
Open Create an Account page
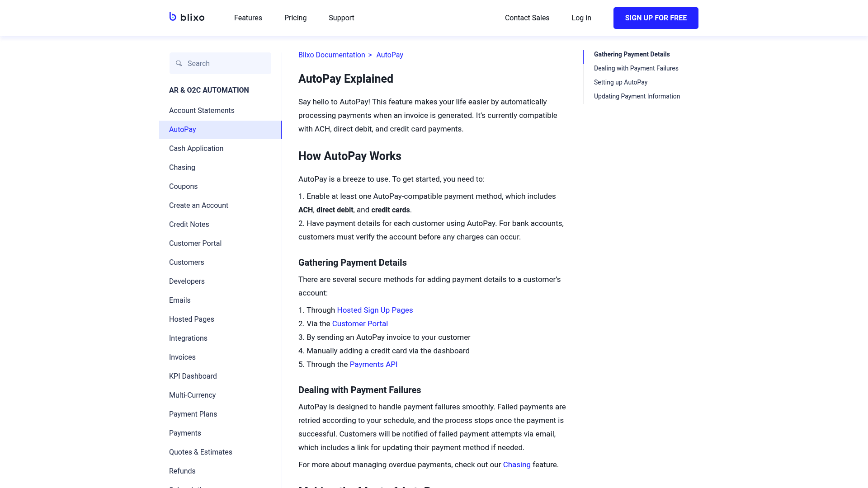pyautogui.click(x=198, y=206)
